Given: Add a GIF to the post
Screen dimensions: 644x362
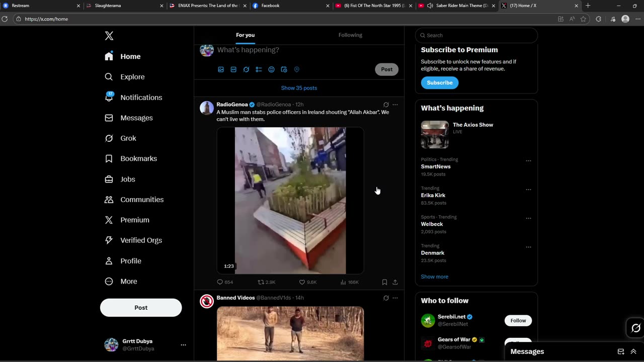Looking at the screenshot, I should pos(233,69).
